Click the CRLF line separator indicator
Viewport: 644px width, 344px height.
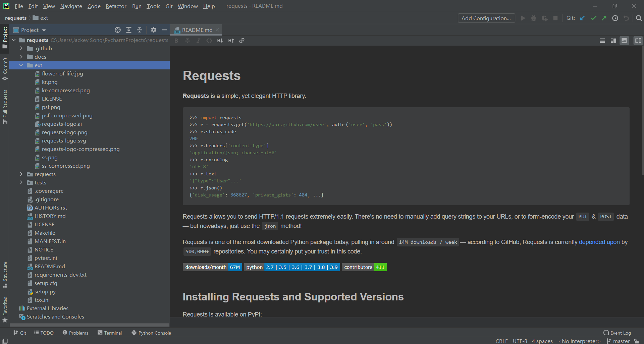501,341
